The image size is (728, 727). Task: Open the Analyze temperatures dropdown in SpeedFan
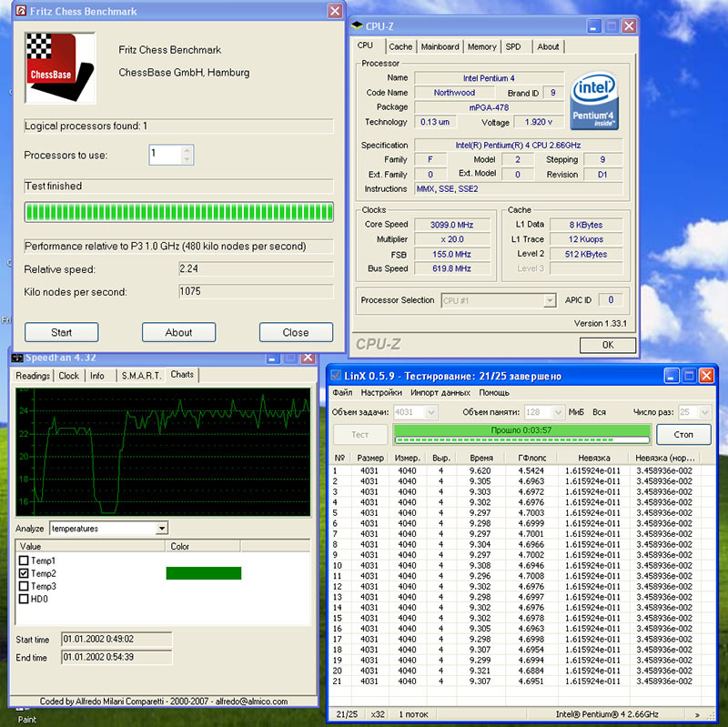pos(162,529)
